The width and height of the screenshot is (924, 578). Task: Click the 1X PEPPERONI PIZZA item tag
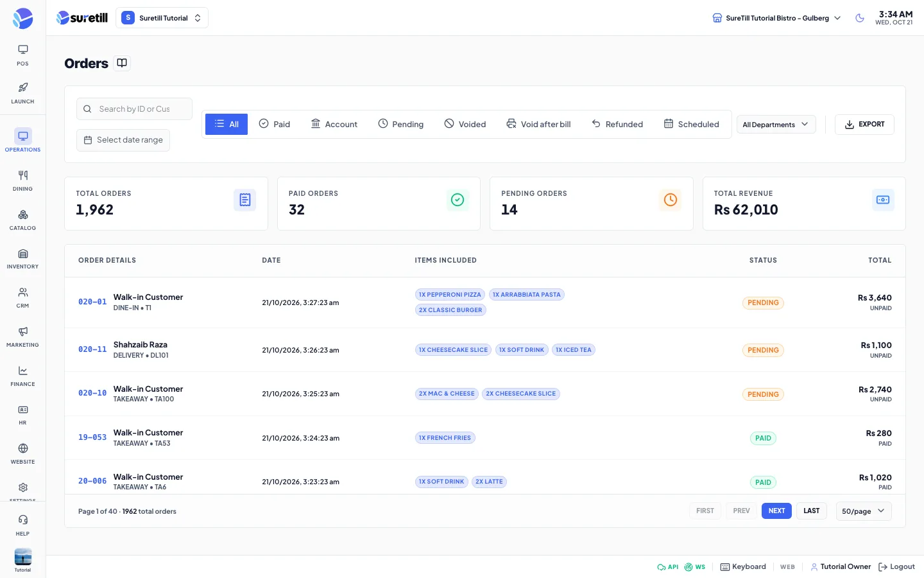click(450, 295)
